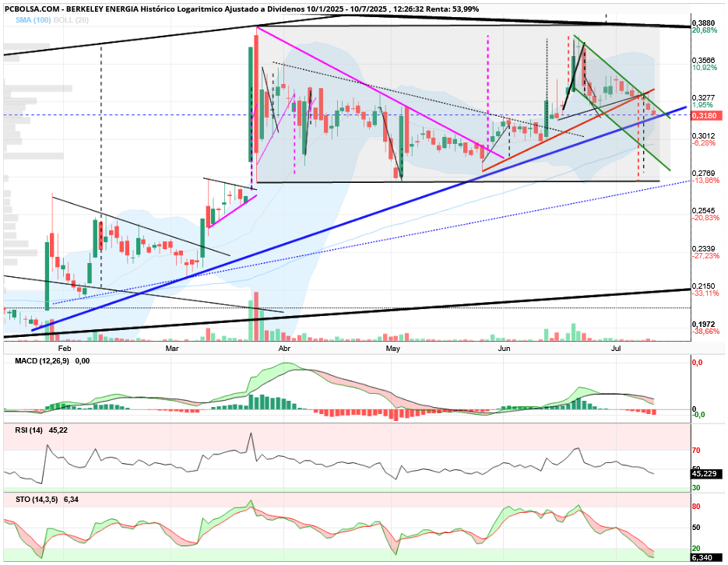Click the black 6,340 stochastic value tag

[x=706, y=557]
